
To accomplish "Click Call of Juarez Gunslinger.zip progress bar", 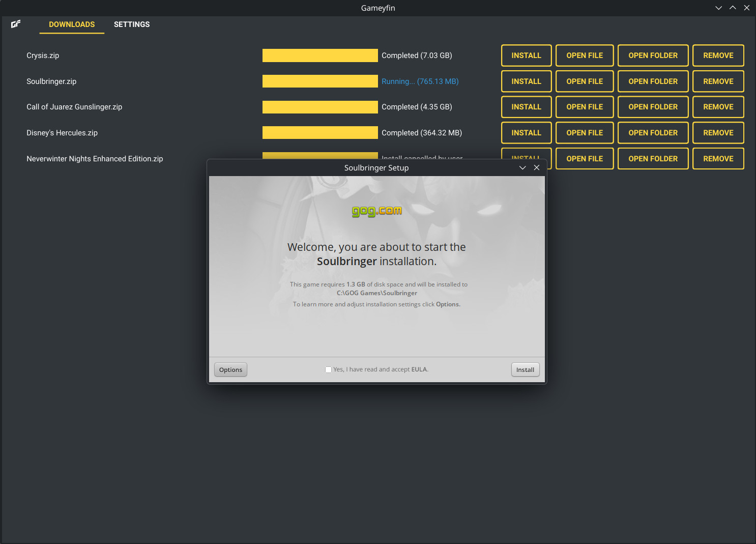I will coord(320,107).
